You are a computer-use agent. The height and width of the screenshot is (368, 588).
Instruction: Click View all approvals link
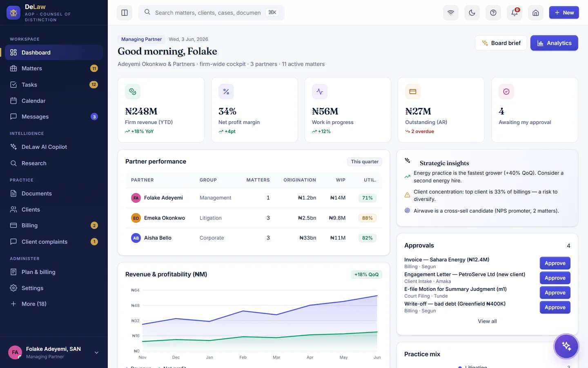487,321
